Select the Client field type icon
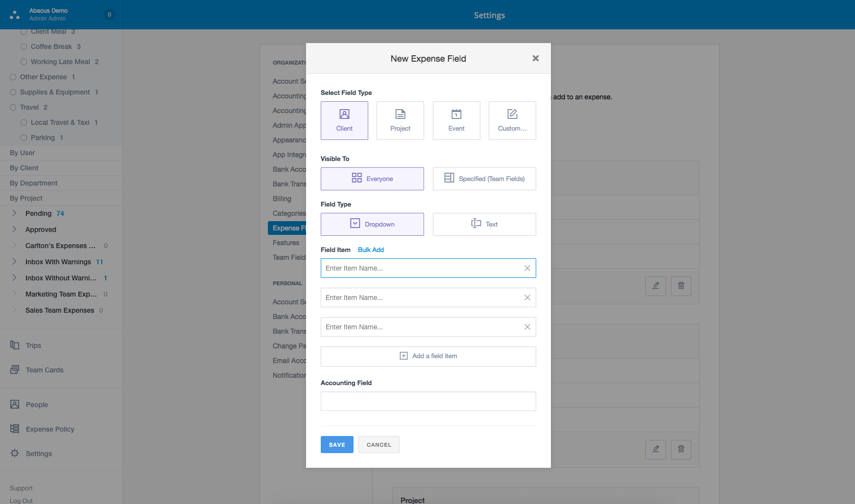Viewport: 855px width, 504px height. tap(344, 115)
